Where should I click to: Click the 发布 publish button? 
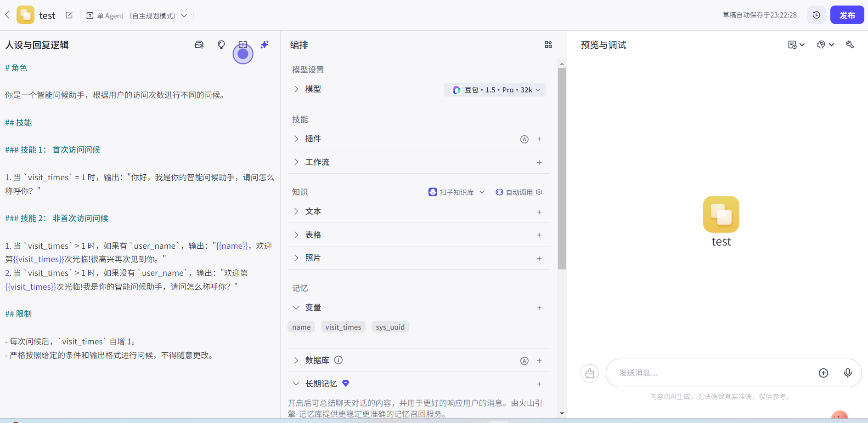click(847, 14)
